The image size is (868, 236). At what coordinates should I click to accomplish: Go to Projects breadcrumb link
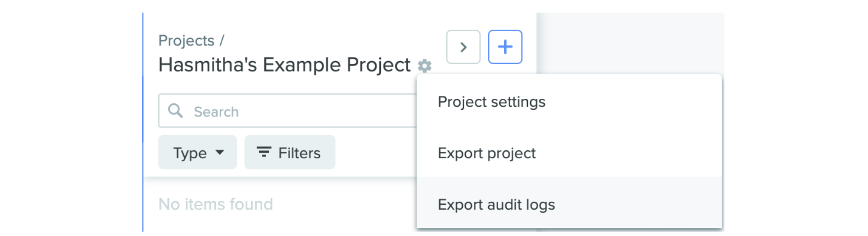click(x=186, y=40)
